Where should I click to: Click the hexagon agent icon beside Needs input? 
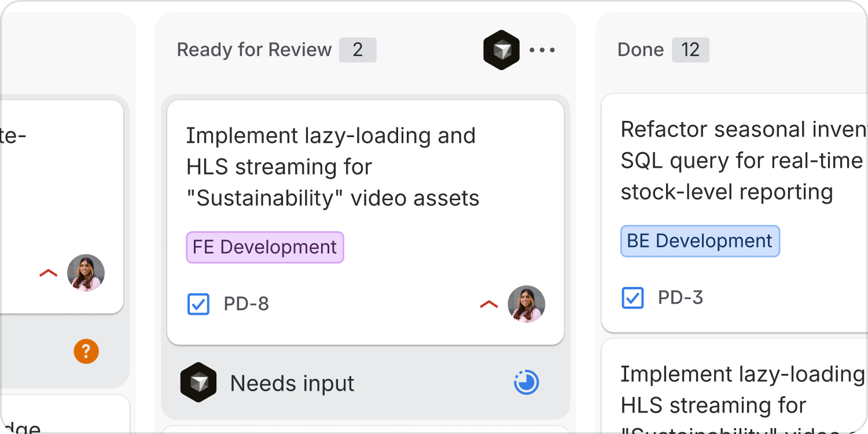coord(198,382)
